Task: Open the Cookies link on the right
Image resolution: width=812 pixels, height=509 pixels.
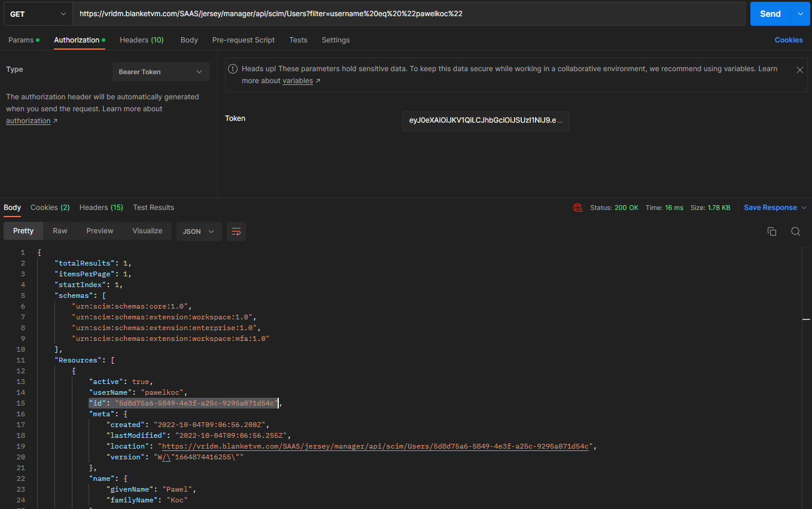Action: coord(788,40)
